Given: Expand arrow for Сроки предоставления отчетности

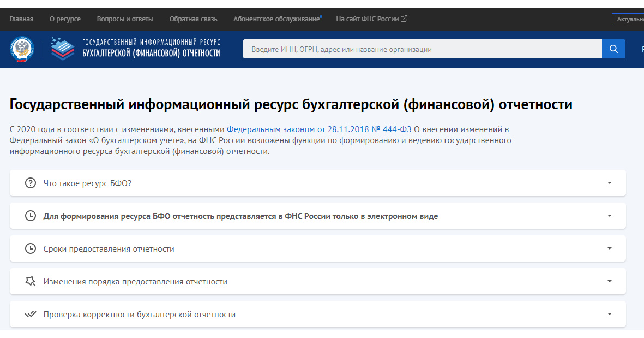Looking at the screenshot, I should click(x=610, y=248).
